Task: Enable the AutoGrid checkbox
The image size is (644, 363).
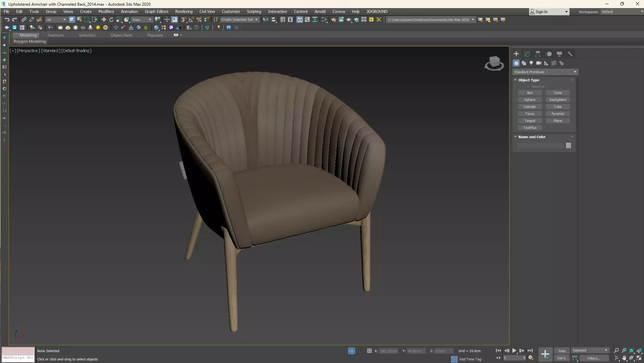Action: [x=529, y=86]
